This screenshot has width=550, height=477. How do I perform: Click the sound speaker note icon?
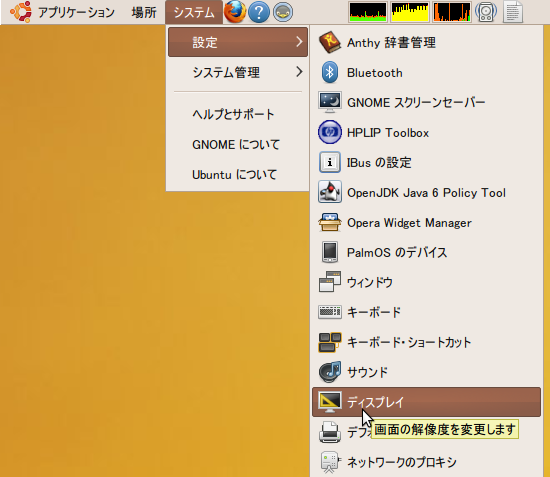[330, 372]
